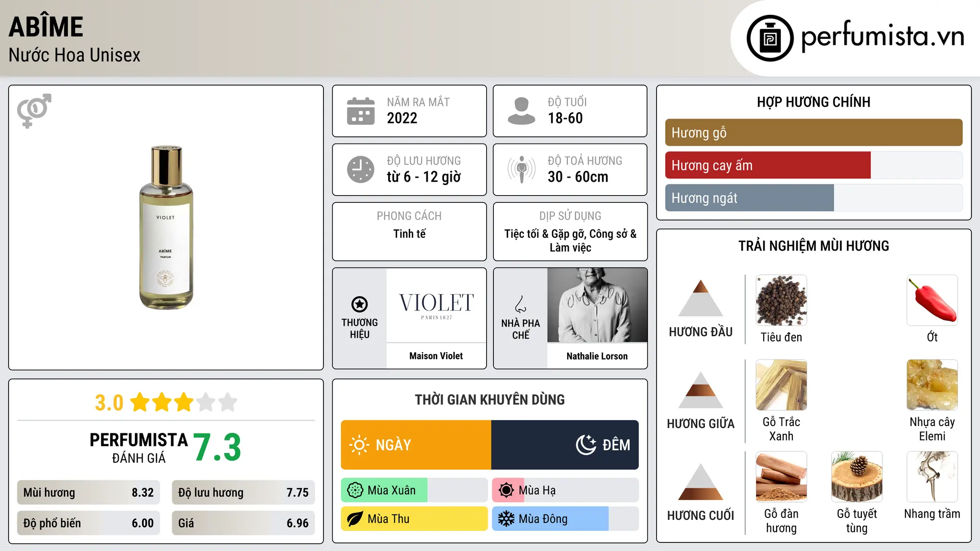The width and height of the screenshot is (980, 551).
Task: Click the ABÎME perfume title
Action: [46, 27]
